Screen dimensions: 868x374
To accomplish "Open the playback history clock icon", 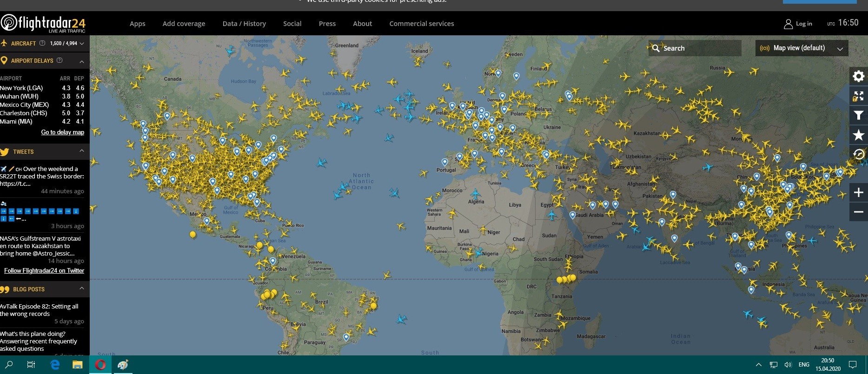I will pos(858,154).
